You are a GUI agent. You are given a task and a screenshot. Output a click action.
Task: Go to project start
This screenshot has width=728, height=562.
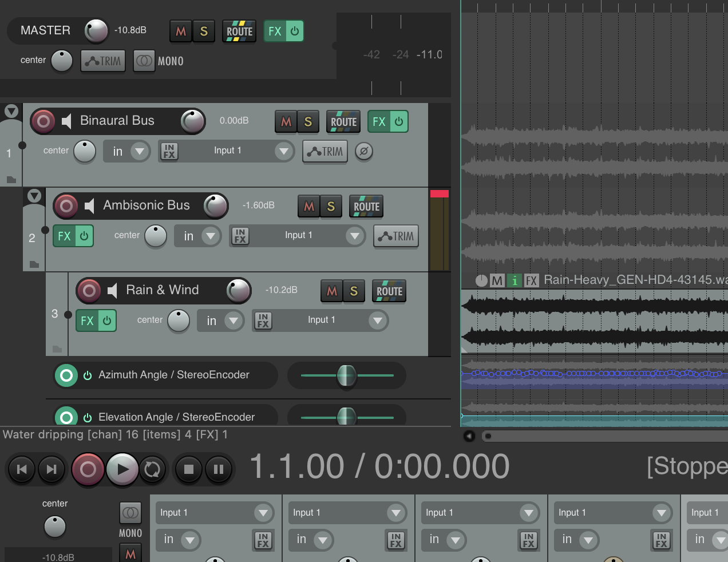click(22, 469)
